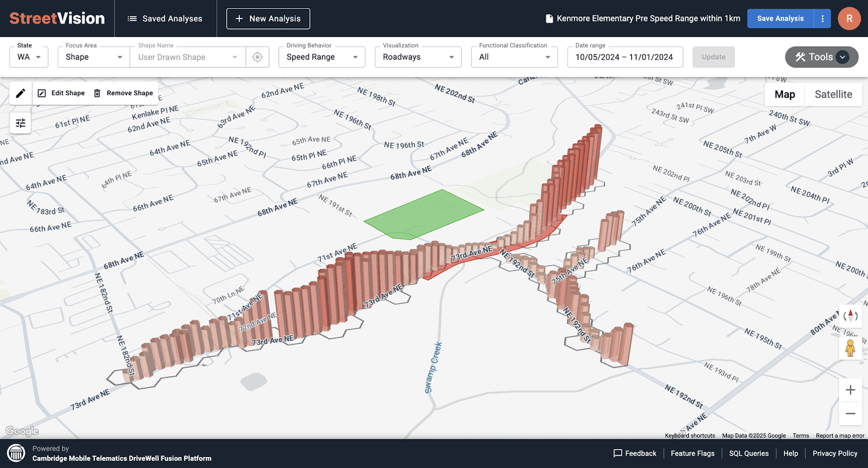Expand the Visualization Roadways dropdown
The height and width of the screenshot is (468, 868).
point(418,57)
